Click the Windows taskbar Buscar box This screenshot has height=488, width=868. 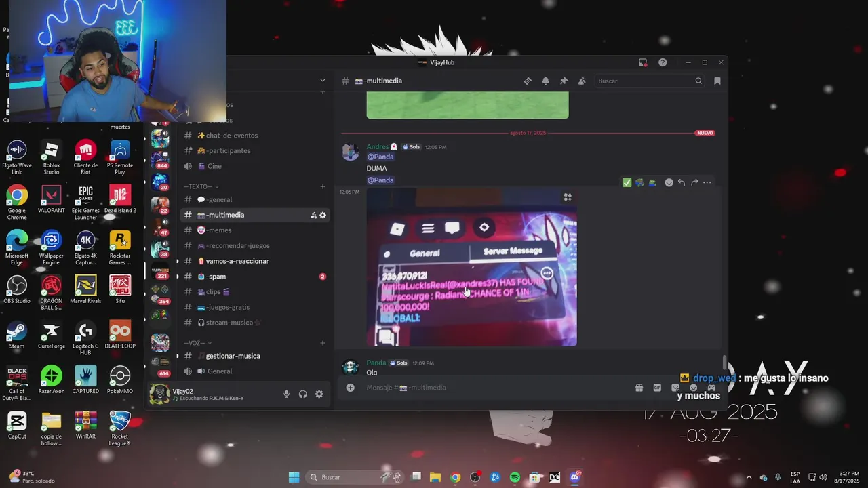click(x=354, y=477)
